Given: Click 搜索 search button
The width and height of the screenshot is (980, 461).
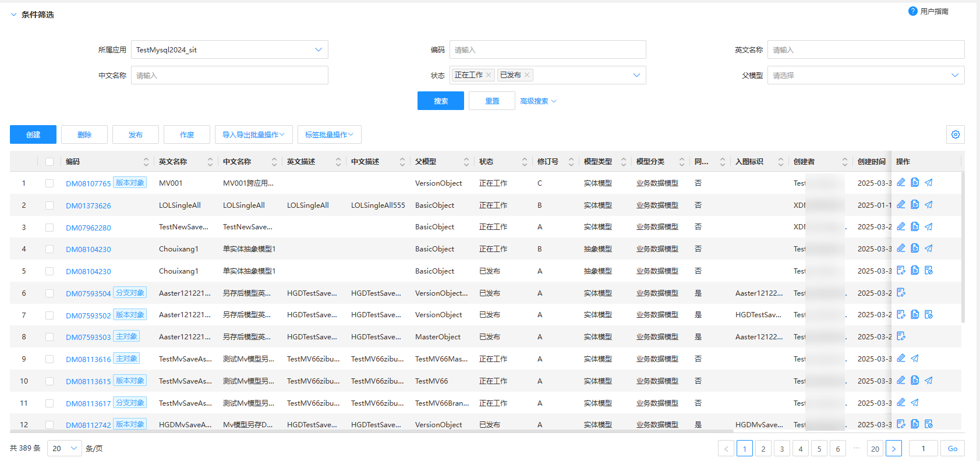Looking at the screenshot, I should click(x=441, y=101).
